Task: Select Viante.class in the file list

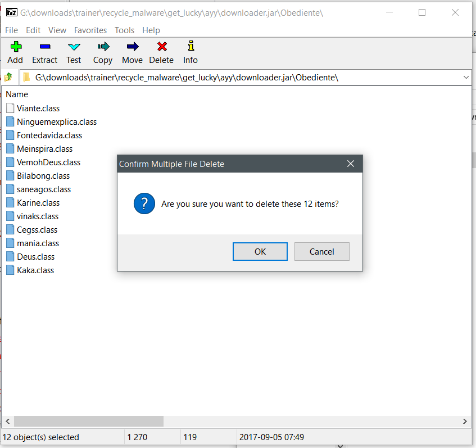Action: tap(38, 108)
